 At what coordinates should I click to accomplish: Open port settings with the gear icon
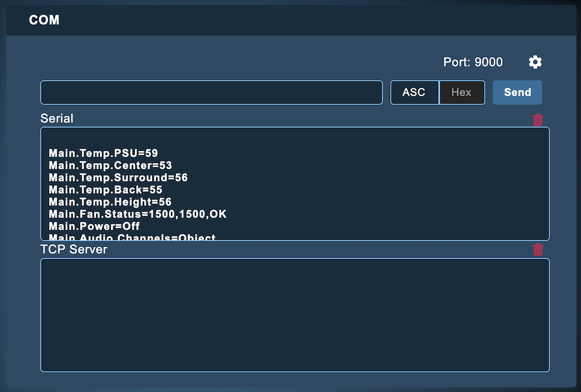click(x=535, y=62)
